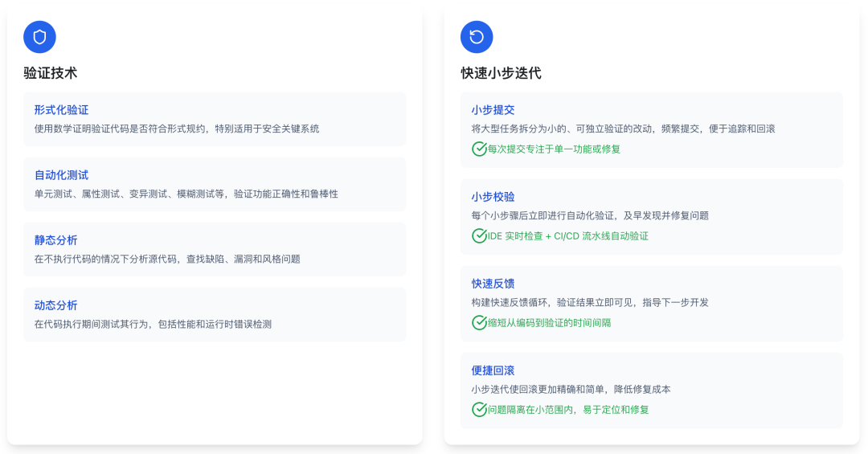Open the 形式化验证 title
Screen dimensions: 868x454
61,109
